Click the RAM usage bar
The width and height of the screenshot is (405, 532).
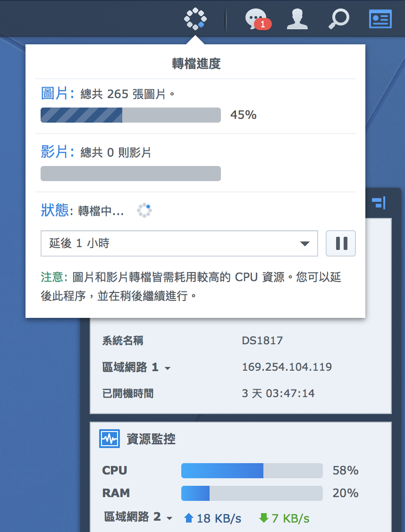[x=252, y=493]
